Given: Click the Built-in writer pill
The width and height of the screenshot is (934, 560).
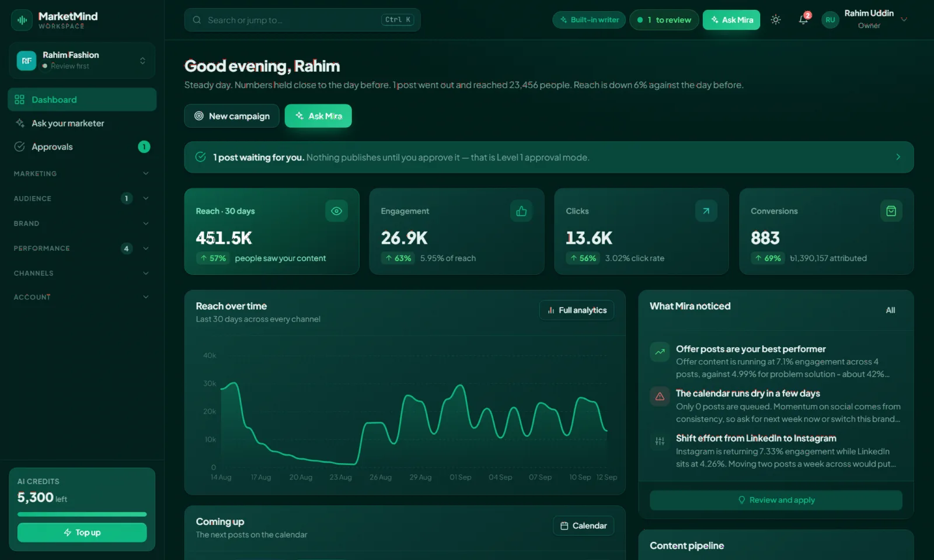Looking at the screenshot, I should point(589,20).
